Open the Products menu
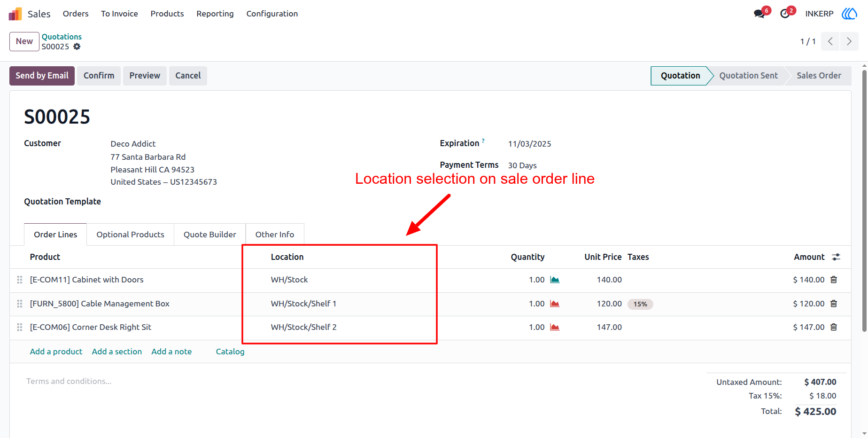This screenshot has width=868, height=438. (x=167, y=14)
